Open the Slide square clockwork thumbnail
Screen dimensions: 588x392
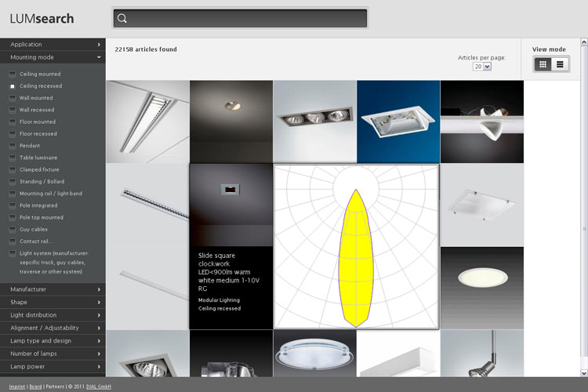[231, 205]
